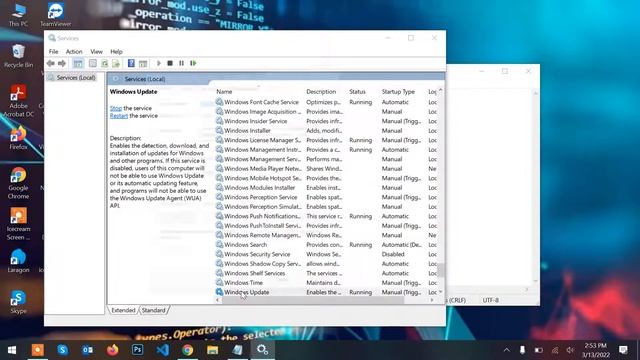Open the Action menu

[74, 51]
